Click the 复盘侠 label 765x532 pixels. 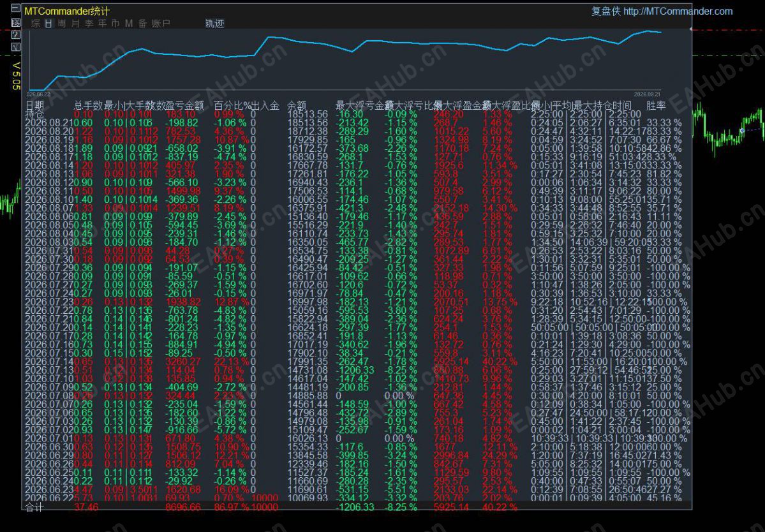tap(606, 11)
